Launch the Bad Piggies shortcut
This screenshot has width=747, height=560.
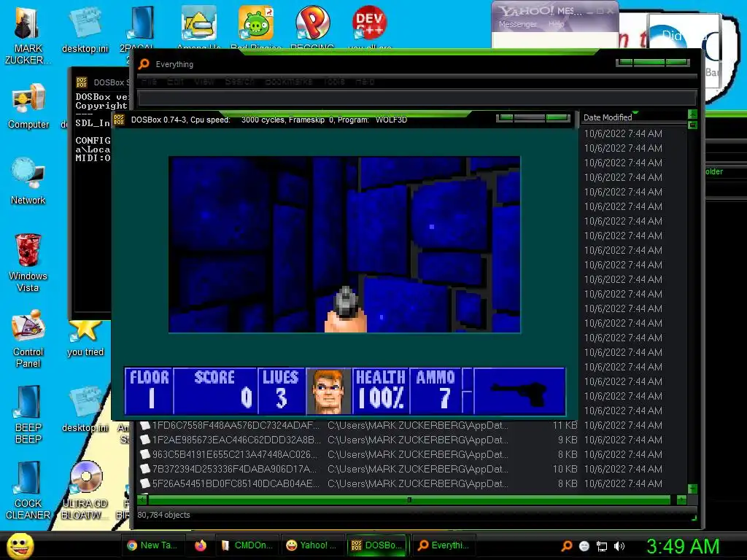tap(256, 26)
